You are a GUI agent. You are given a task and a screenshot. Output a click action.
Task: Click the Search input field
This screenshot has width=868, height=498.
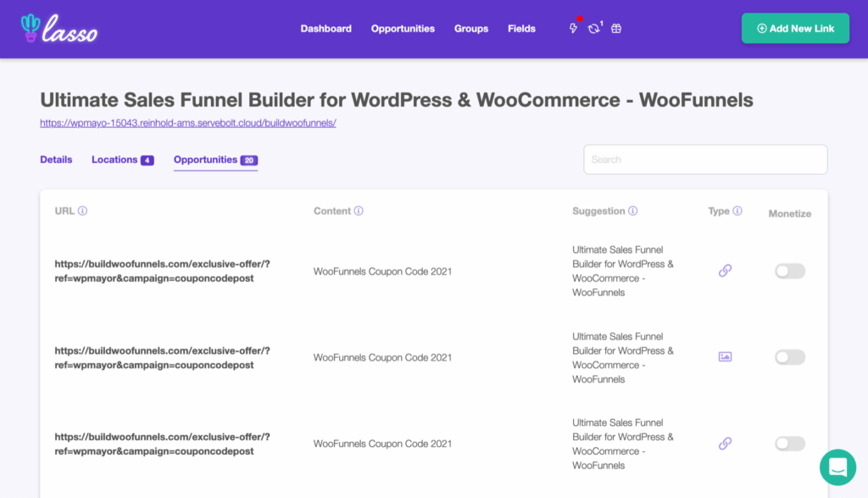coord(705,159)
